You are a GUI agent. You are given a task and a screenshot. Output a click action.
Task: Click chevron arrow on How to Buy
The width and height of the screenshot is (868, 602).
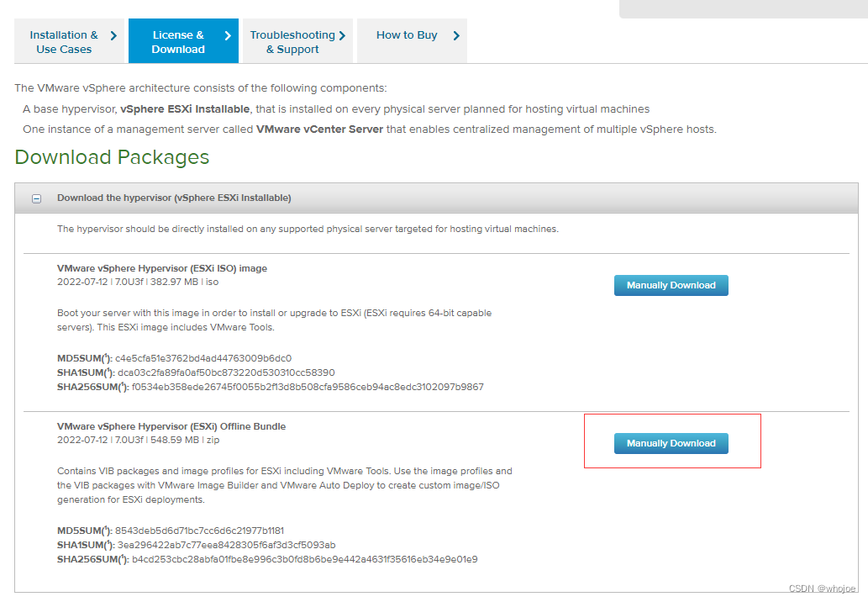pyautogui.click(x=456, y=35)
